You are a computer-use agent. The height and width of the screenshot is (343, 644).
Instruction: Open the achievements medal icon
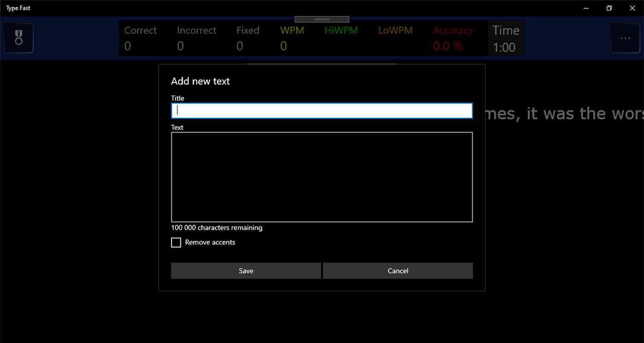pos(18,38)
